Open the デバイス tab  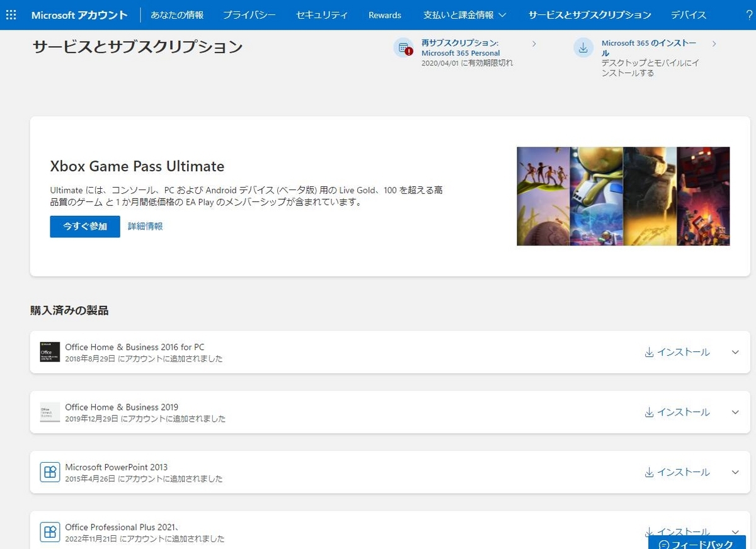689,14
